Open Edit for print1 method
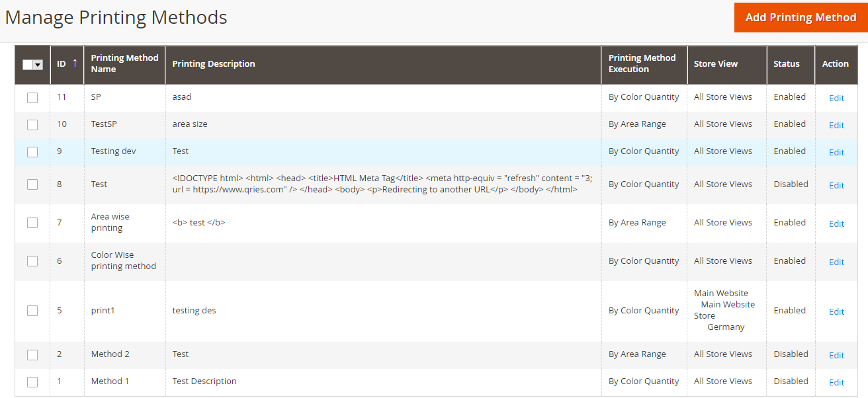Viewport: 868px width, 398px height. 836,311
